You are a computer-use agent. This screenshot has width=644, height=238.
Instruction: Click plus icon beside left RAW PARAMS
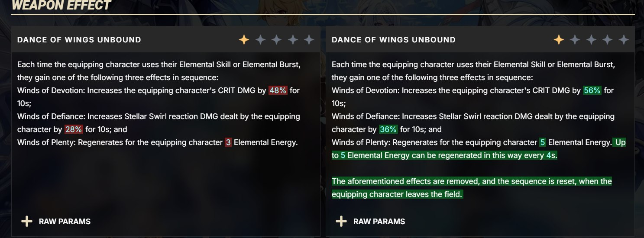pos(26,222)
